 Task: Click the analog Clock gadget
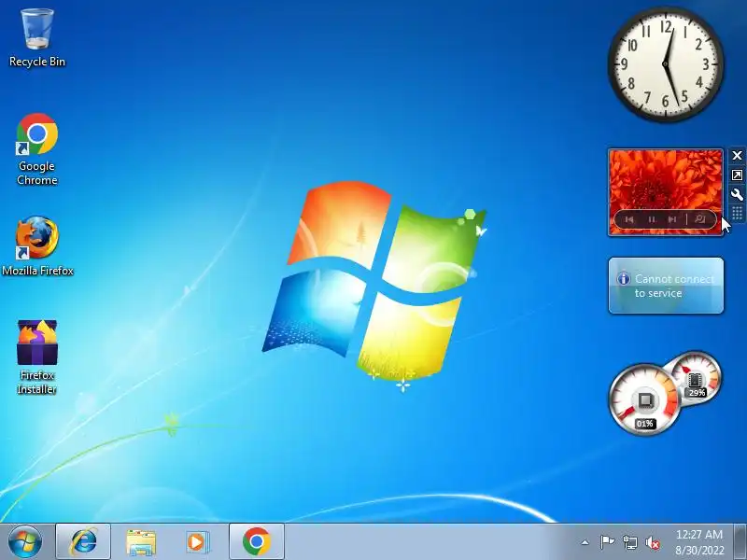(666, 63)
